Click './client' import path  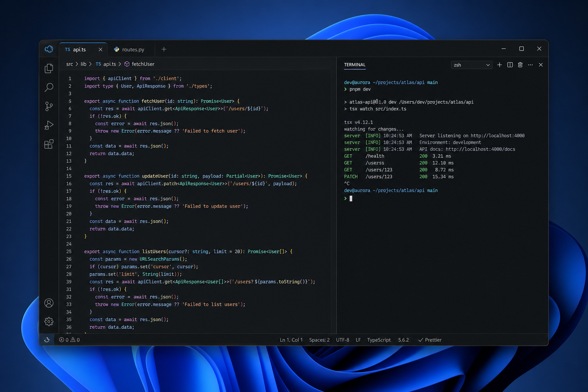point(166,78)
